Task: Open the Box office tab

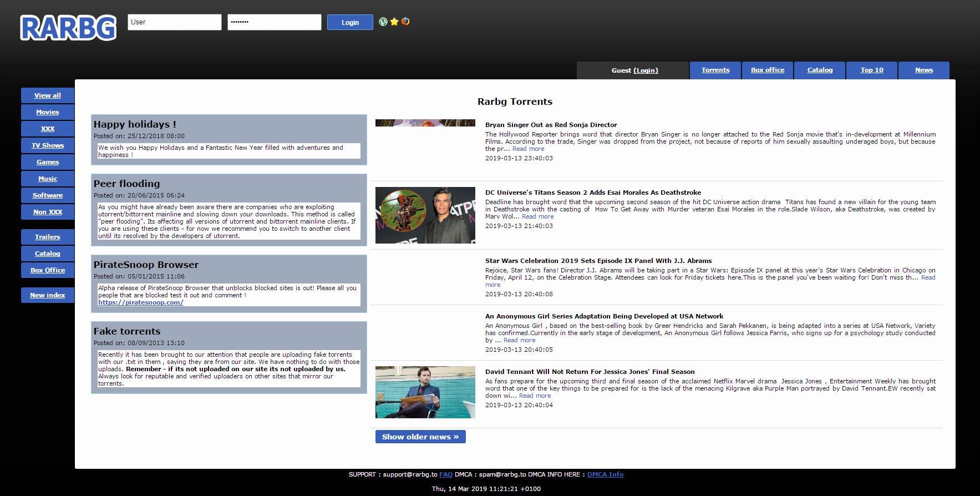Action: coord(768,70)
